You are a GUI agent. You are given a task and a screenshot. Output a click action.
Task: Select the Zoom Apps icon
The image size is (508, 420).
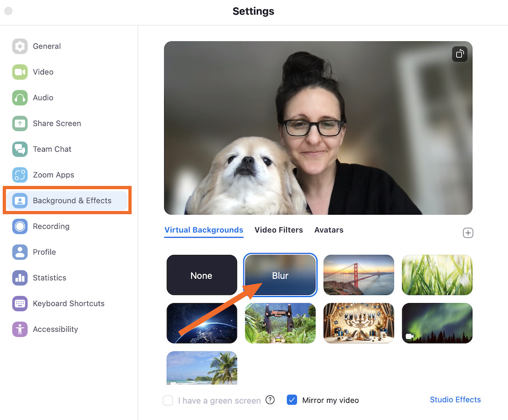tap(20, 175)
